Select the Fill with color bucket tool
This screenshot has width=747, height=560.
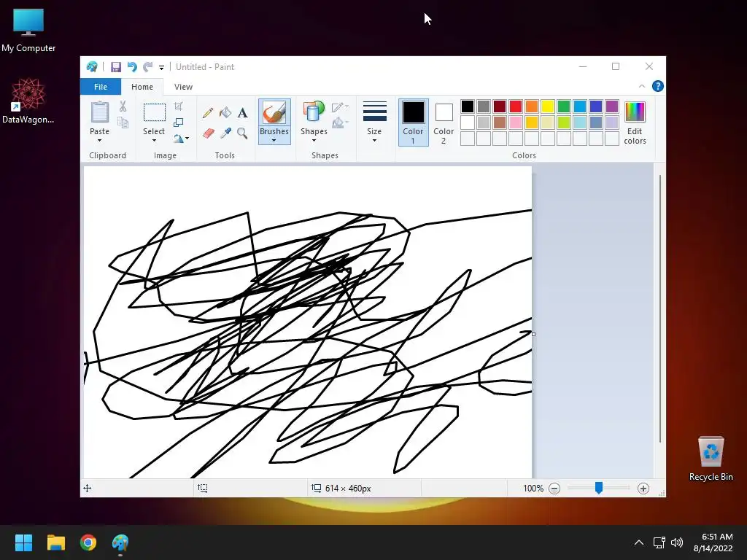tap(225, 113)
